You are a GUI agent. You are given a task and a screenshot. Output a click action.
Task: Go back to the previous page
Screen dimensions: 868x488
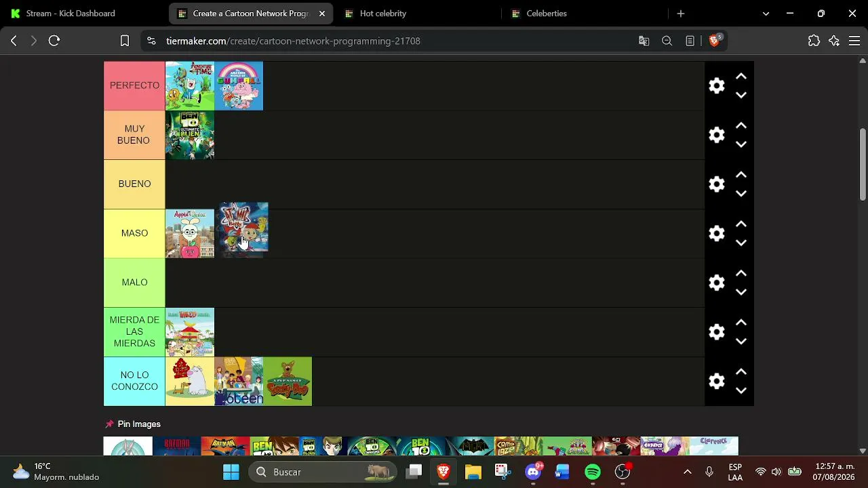(14, 41)
